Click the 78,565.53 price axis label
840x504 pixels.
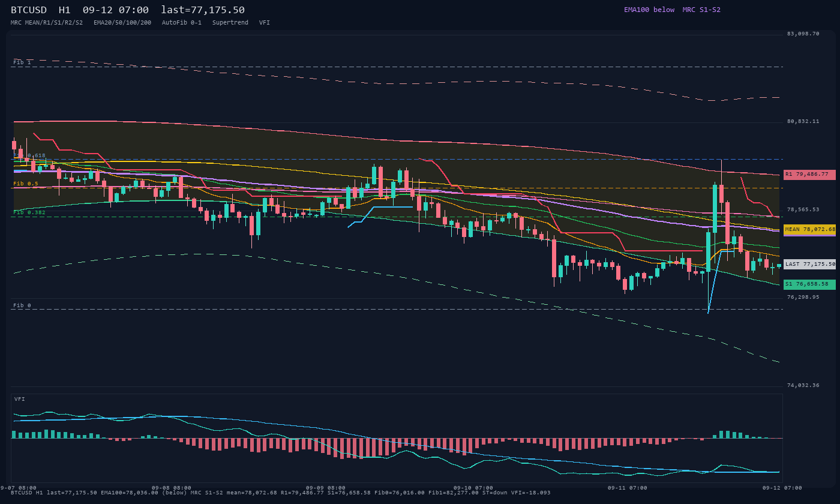click(803, 209)
